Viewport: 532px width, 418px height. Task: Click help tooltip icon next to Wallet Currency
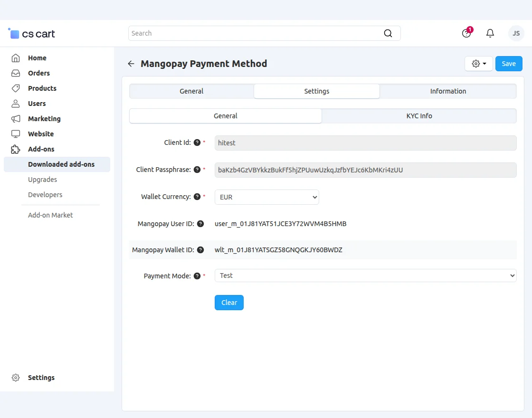coord(197,197)
